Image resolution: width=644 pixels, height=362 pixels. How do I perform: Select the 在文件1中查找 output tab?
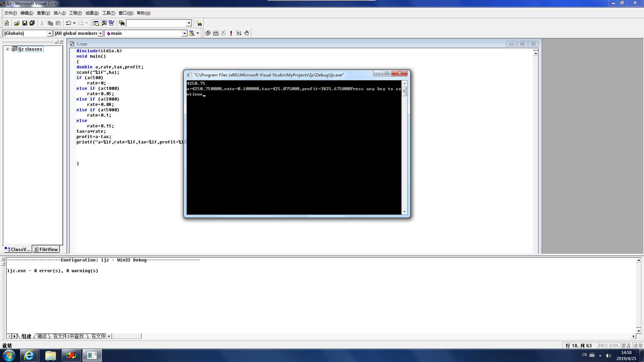point(68,336)
